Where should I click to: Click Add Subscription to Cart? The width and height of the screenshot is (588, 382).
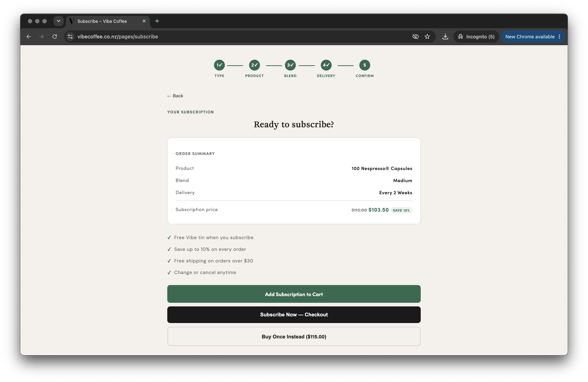294,294
